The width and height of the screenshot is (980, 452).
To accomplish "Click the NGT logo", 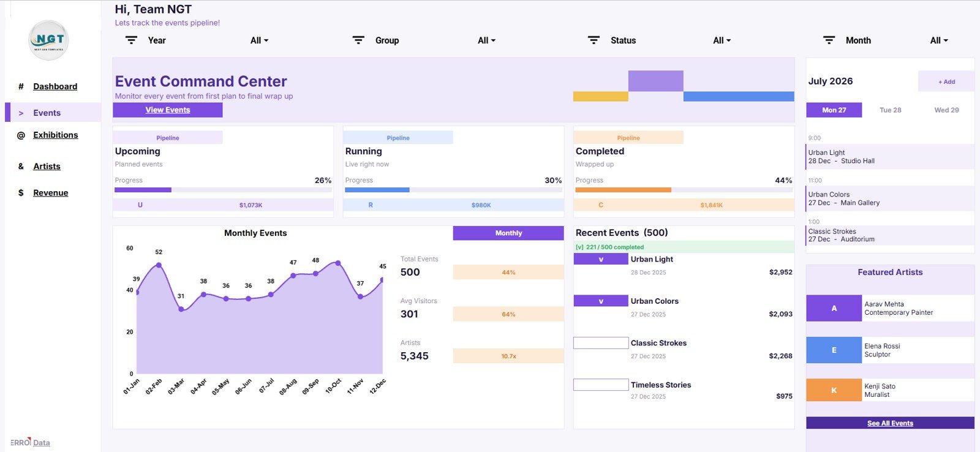I will point(49,40).
